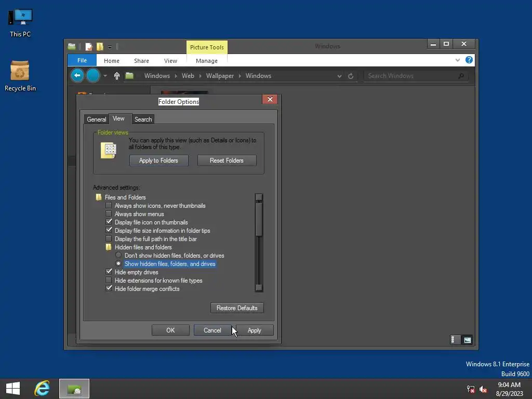Click the scrollbar up arrow in Advanced settings
This screenshot has width=532, height=399.
259,197
